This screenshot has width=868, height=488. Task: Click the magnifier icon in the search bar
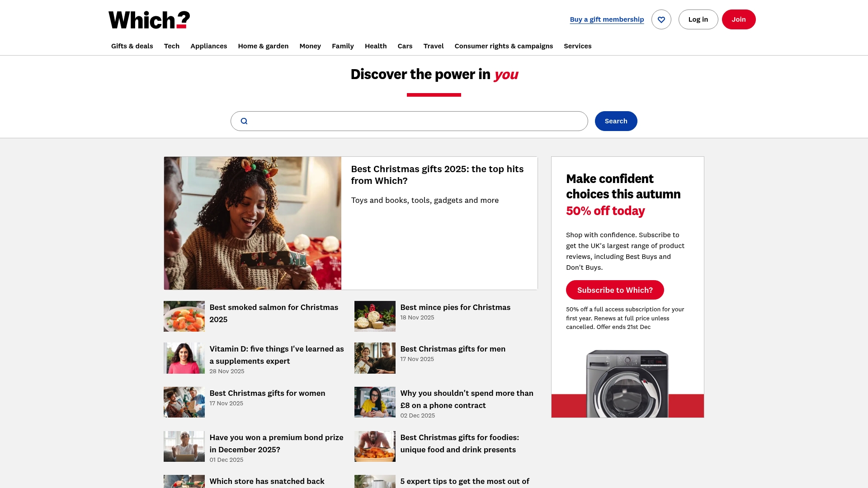244,121
